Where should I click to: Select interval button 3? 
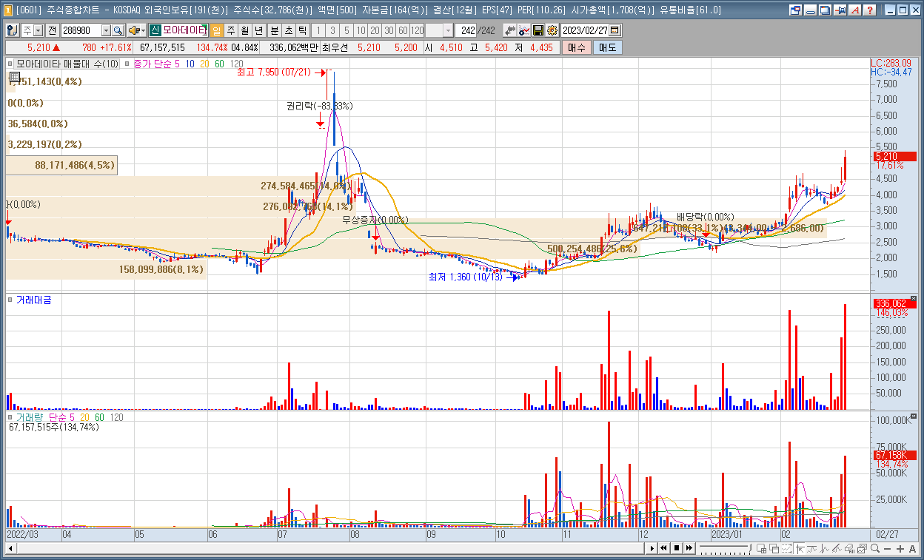332,30
